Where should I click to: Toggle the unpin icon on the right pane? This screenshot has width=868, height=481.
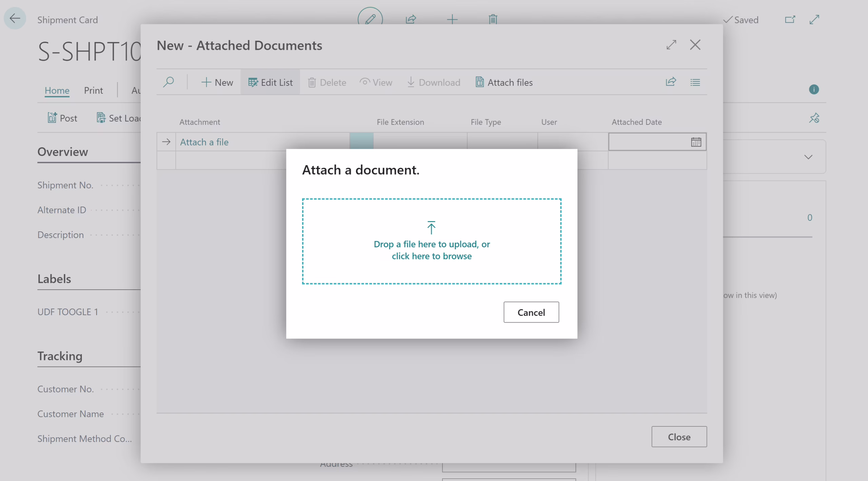click(x=814, y=118)
